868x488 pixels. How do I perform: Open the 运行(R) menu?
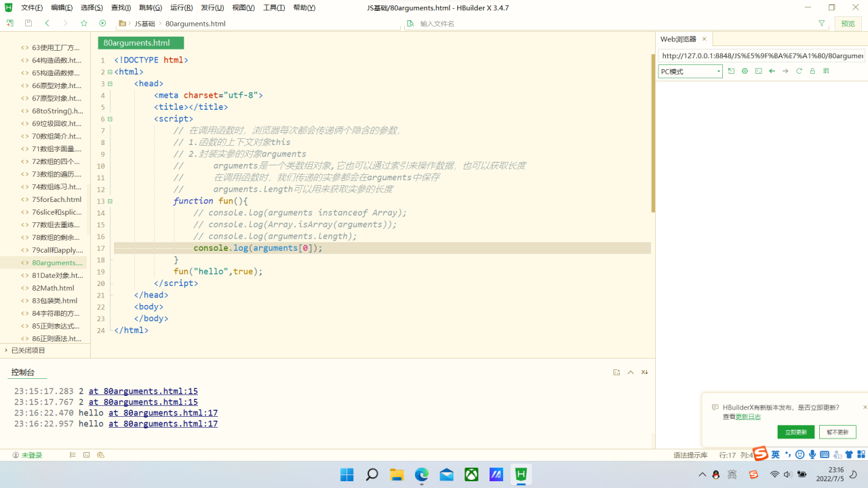coord(181,7)
